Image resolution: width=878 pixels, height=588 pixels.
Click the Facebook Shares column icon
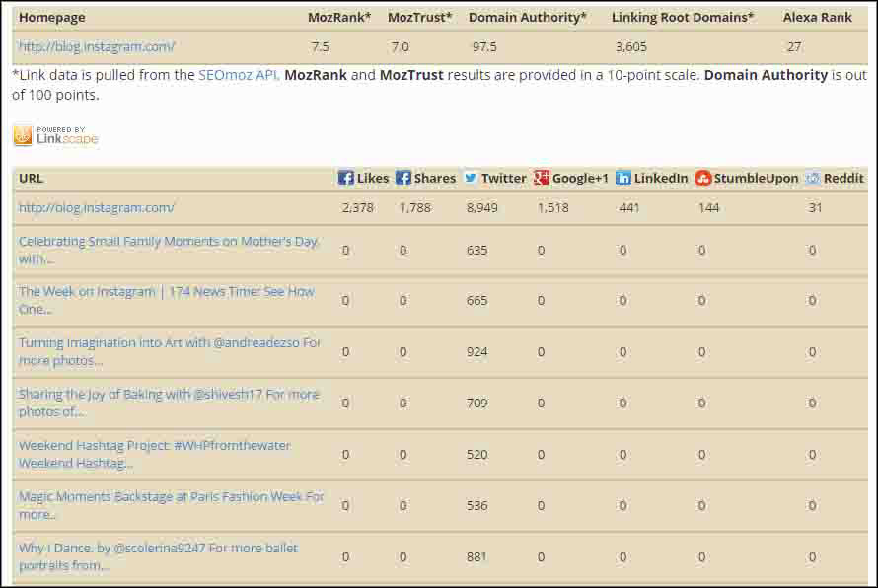point(403,178)
